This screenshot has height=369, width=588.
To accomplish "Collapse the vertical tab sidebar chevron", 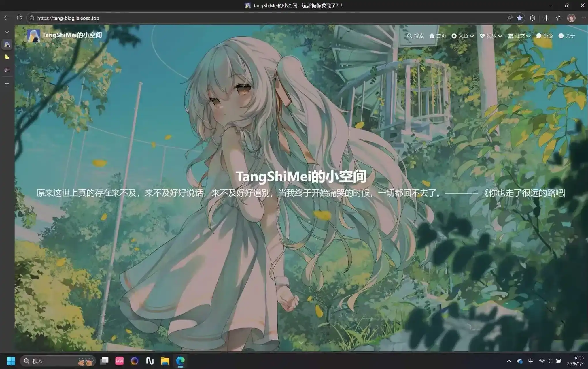I will click(7, 32).
